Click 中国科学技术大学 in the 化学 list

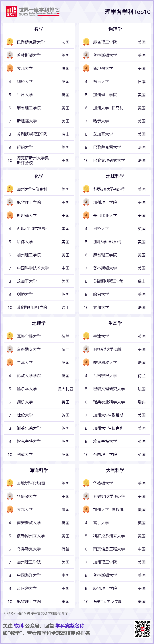click(33, 268)
